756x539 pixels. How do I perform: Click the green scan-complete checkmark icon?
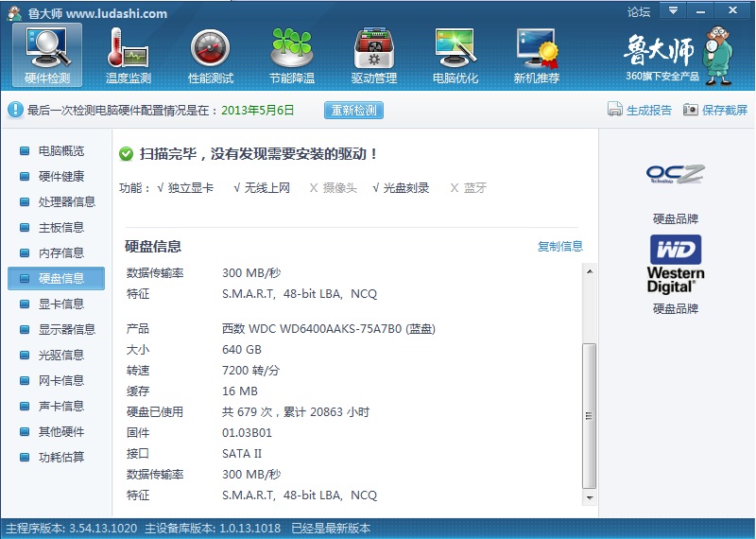pyautogui.click(x=126, y=154)
